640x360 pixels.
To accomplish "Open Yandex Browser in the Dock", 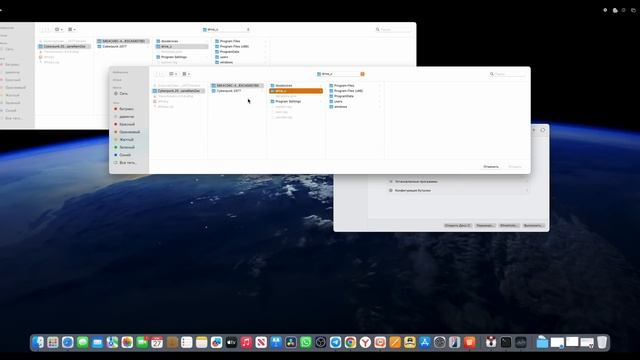I will point(365,342).
